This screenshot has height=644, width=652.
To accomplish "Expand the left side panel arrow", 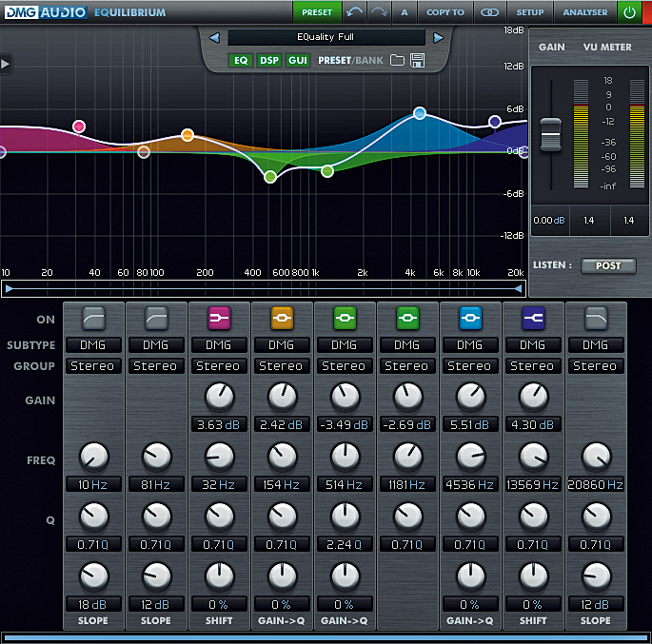I will click(x=5, y=64).
